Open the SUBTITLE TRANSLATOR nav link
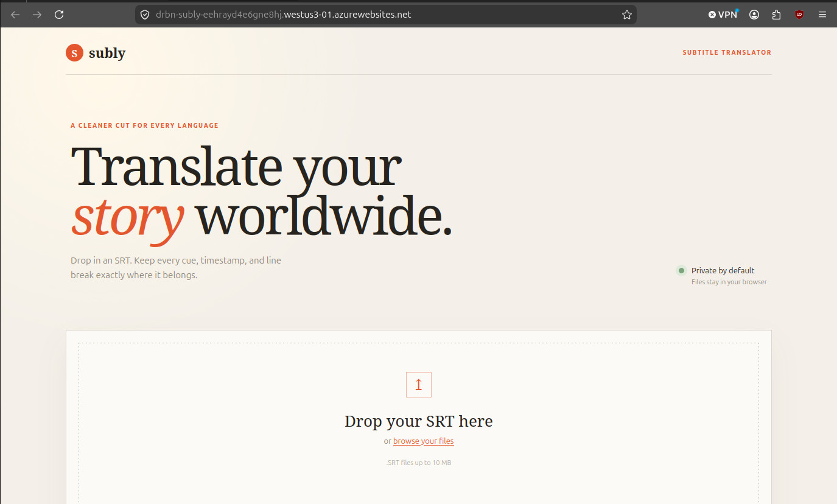 click(727, 53)
